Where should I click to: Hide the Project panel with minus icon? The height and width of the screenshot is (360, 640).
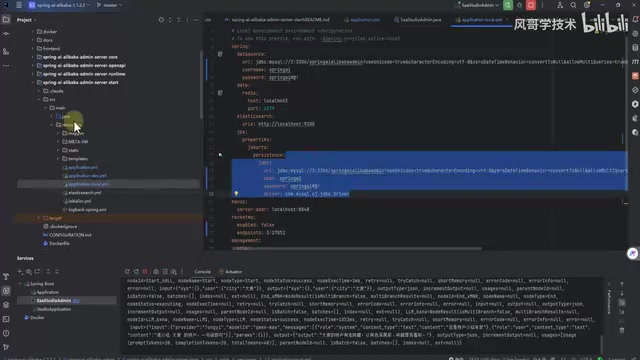196,20
